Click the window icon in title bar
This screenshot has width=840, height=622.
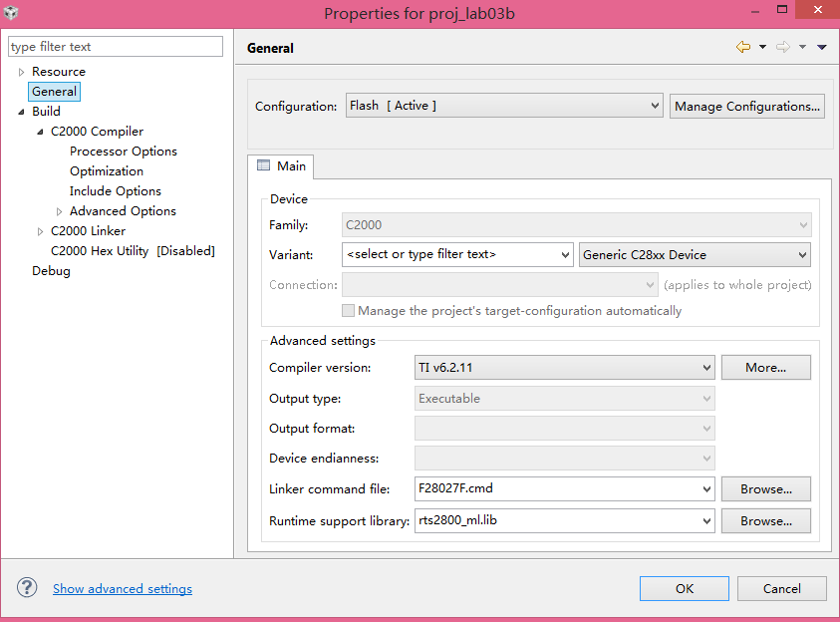click(12, 13)
